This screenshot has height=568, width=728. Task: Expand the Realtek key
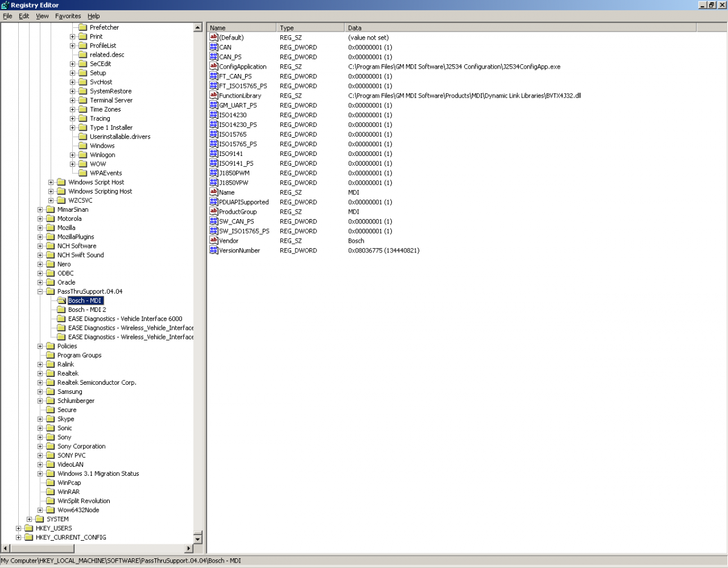pyautogui.click(x=40, y=373)
